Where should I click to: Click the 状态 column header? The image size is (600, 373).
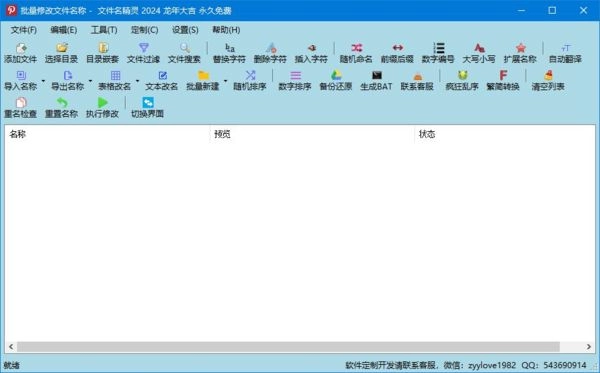point(505,134)
